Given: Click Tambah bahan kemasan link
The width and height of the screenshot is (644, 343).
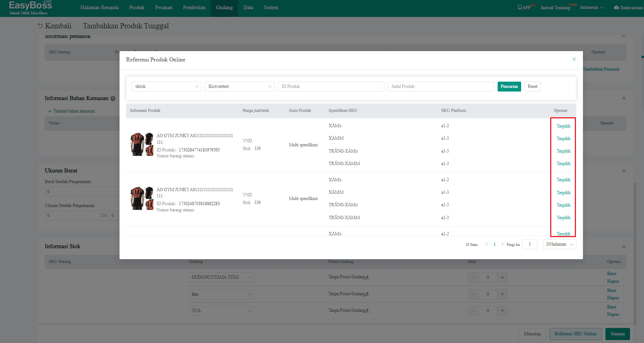Looking at the screenshot, I should pyautogui.click(x=71, y=111).
